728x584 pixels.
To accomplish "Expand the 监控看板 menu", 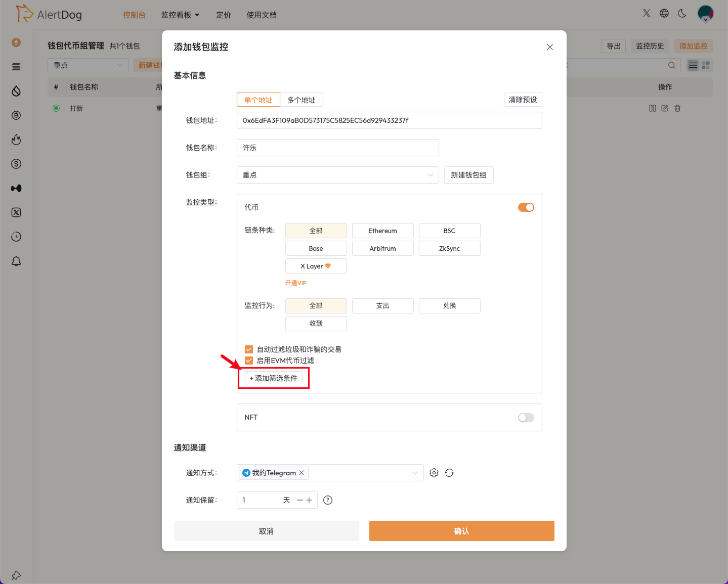I will tap(180, 15).
